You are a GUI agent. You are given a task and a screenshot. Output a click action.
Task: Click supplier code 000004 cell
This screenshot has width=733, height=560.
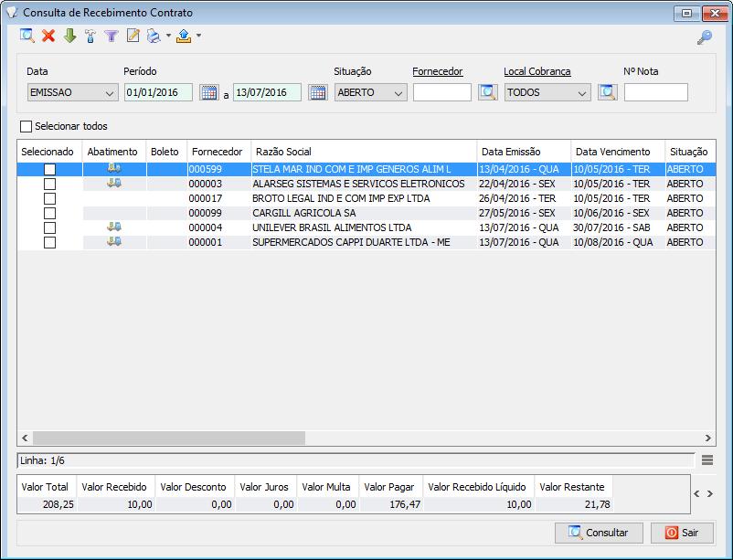click(x=219, y=227)
